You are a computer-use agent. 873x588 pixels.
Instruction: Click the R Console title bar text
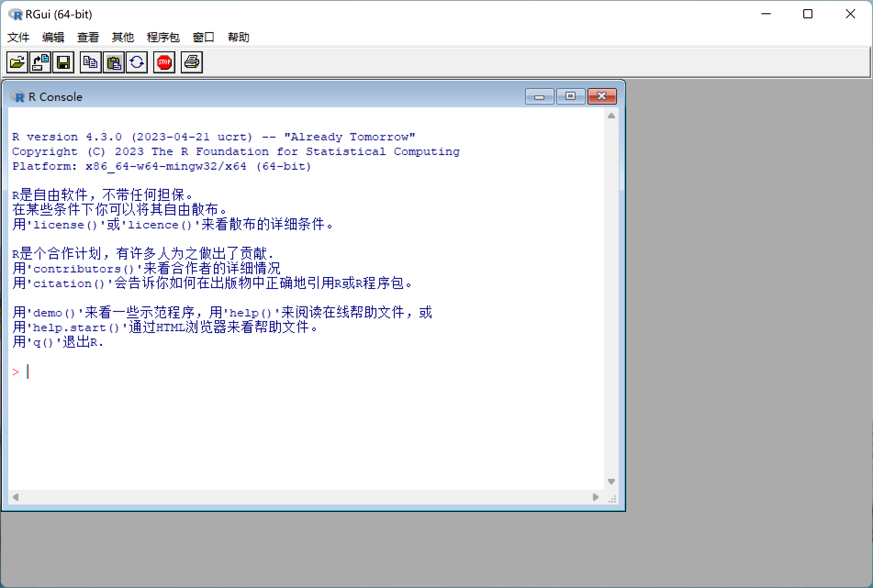click(x=56, y=97)
